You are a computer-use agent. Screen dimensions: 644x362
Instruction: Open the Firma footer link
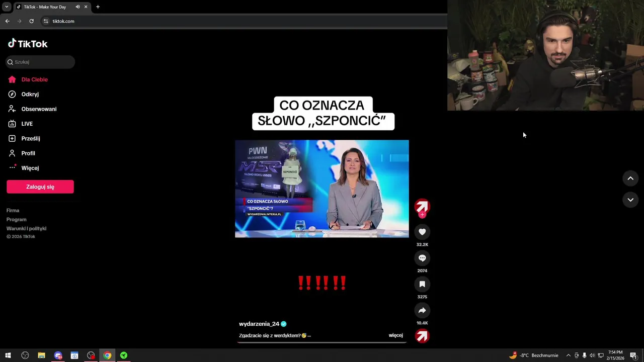click(13, 211)
